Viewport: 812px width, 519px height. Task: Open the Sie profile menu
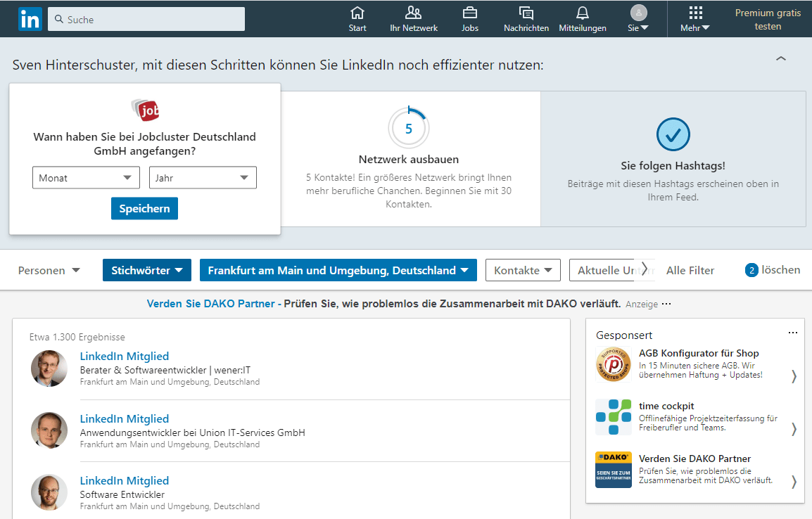pyautogui.click(x=637, y=18)
